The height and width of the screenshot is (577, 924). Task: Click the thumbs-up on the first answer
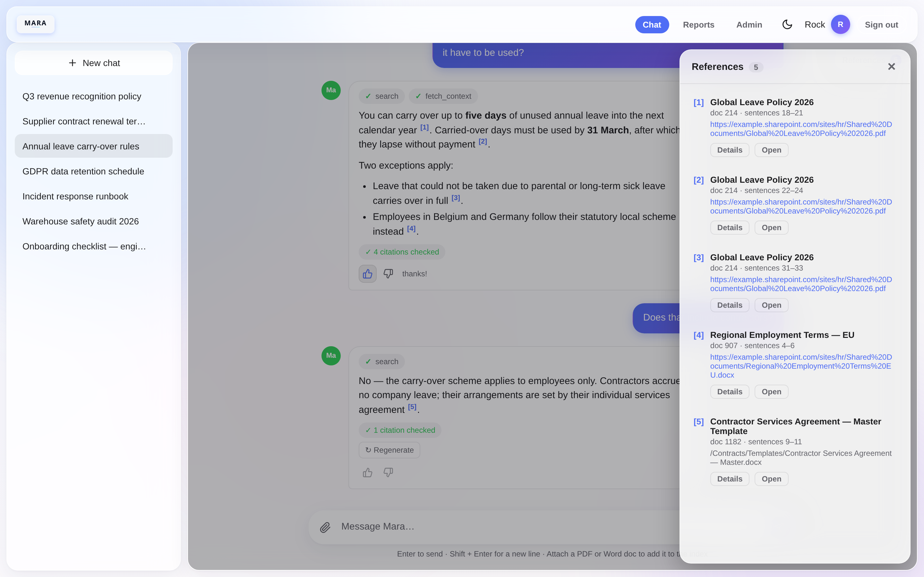pos(367,274)
